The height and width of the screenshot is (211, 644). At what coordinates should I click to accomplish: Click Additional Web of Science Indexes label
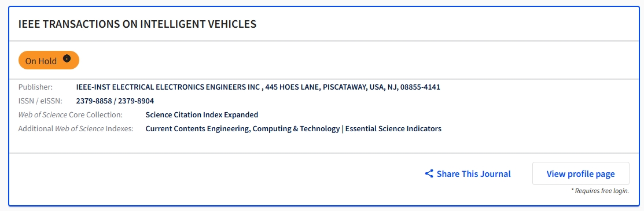tap(76, 128)
